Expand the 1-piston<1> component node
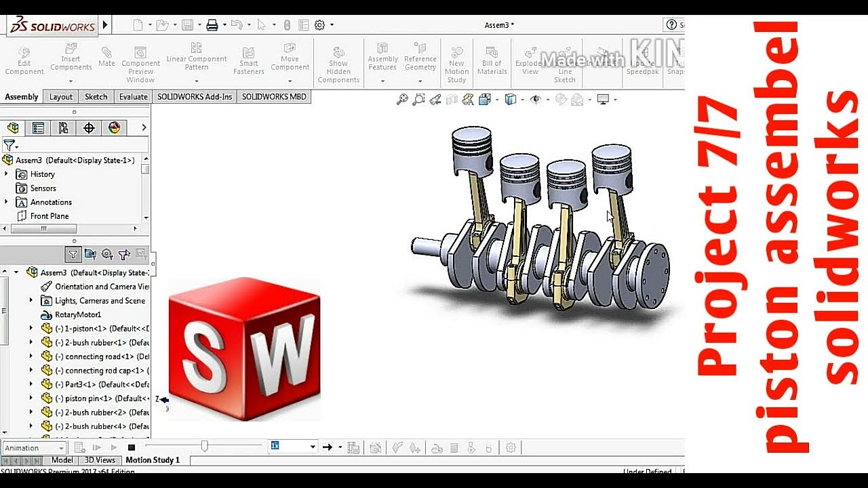868x488 pixels. coord(31,329)
